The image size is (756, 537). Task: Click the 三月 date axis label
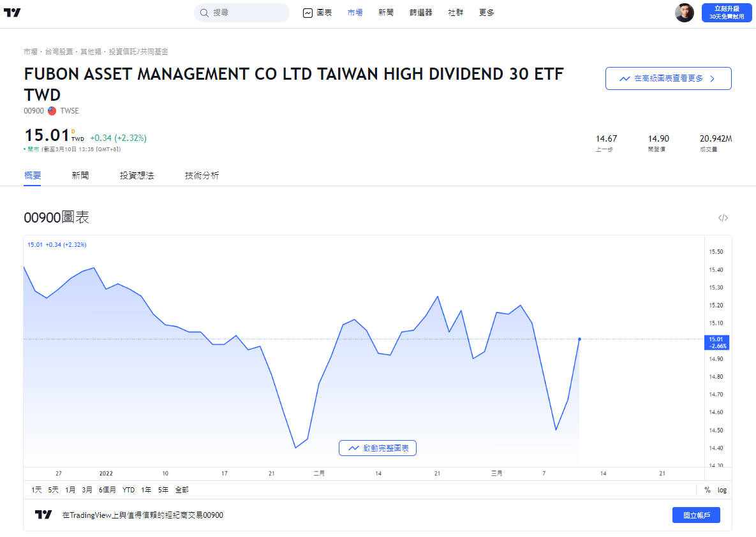496,473
